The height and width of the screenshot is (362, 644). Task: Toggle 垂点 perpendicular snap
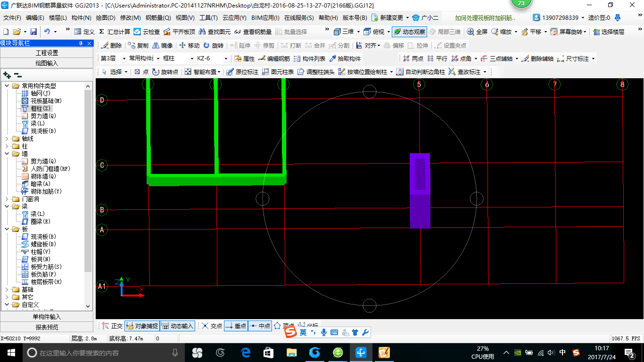coord(236,326)
